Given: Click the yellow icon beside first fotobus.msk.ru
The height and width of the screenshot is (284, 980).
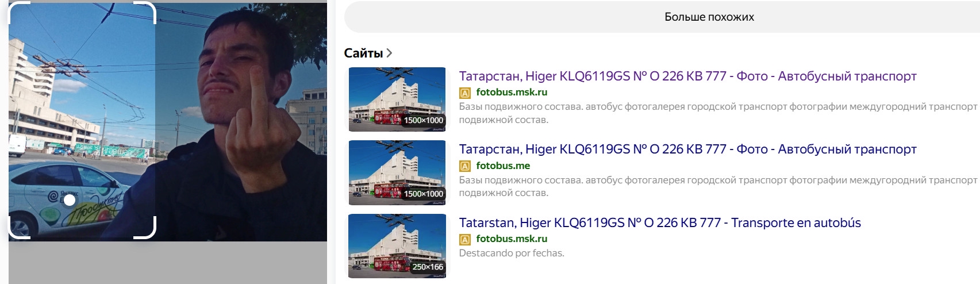Looking at the screenshot, I should pyautogui.click(x=465, y=93).
